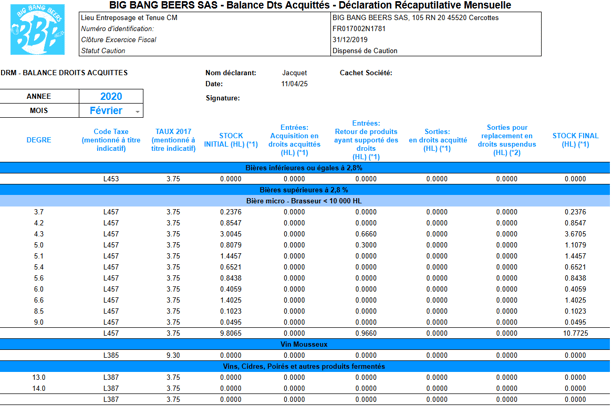The height and width of the screenshot is (413, 612).
Task: Click return entry value 0.3000
Action: point(366,245)
